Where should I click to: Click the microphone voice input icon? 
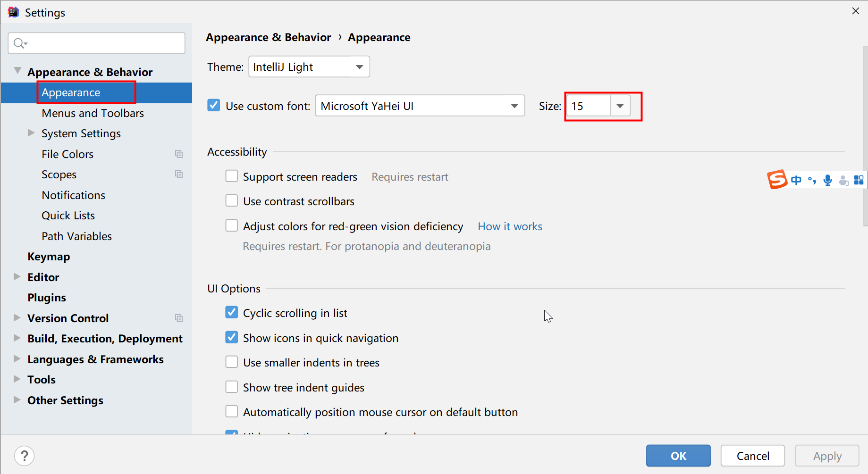click(x=827, y=180)
